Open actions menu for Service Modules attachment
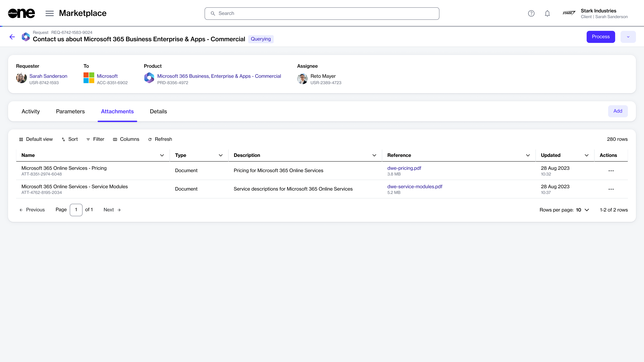Screen dimensions: 644x362 click(611, 189)
